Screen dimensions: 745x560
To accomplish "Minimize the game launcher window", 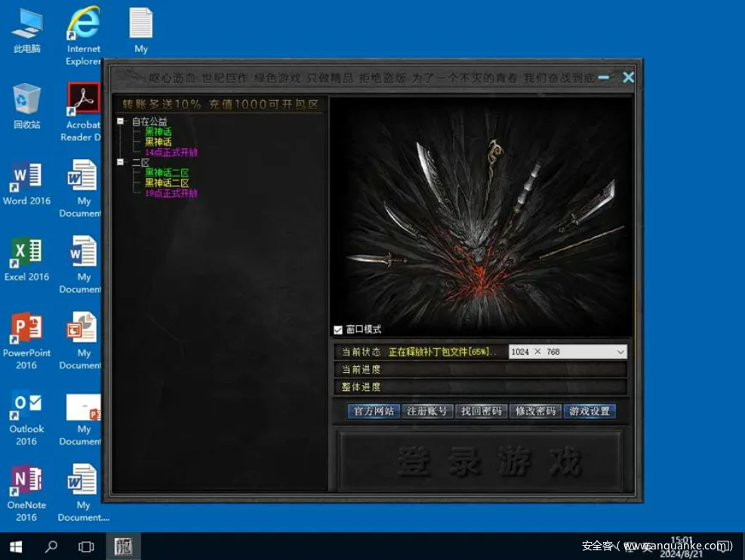I will tap(604, 78).
